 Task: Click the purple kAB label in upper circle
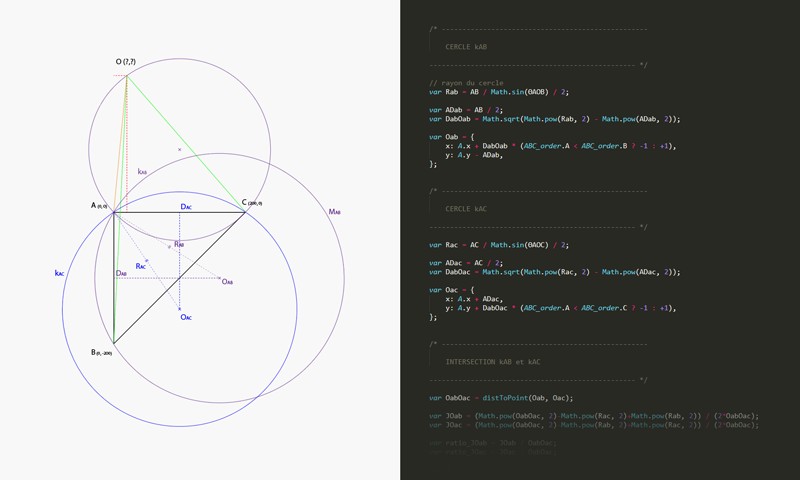(x=142, y=172)
